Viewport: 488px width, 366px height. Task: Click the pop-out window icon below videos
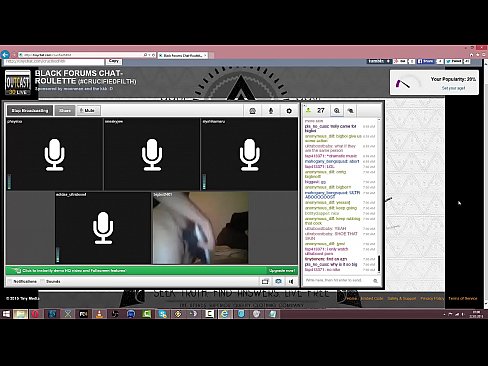coord(265,282)
